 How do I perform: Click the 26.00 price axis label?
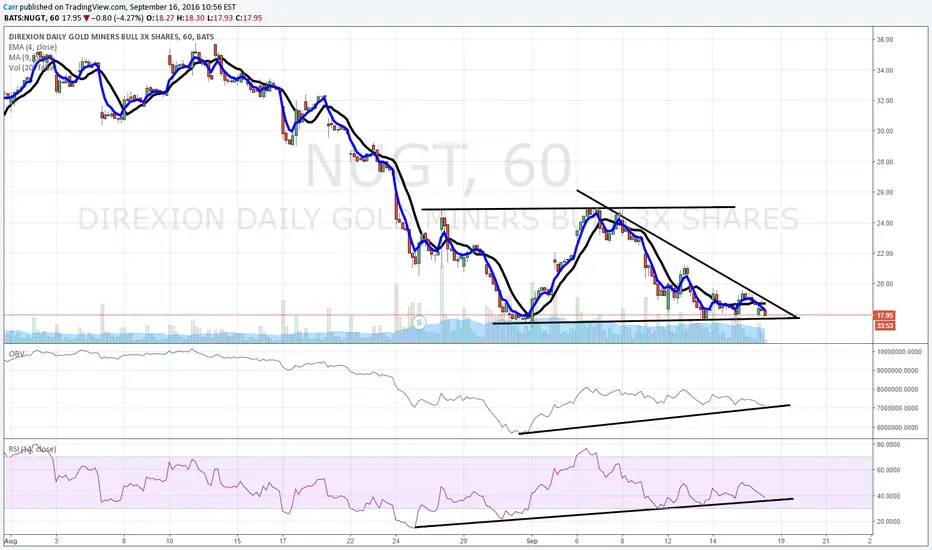[884, 192]
